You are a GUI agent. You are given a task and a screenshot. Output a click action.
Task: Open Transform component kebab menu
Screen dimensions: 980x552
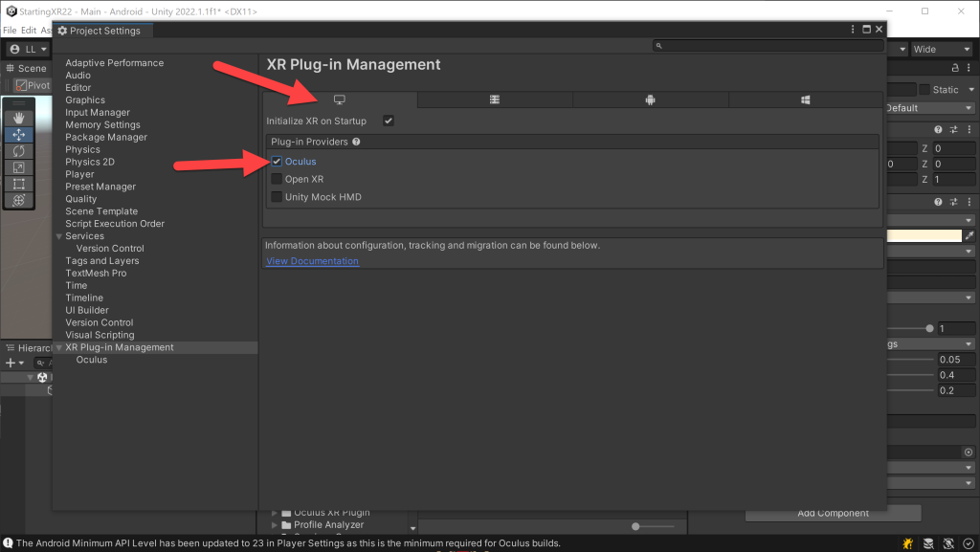point(969,130)
